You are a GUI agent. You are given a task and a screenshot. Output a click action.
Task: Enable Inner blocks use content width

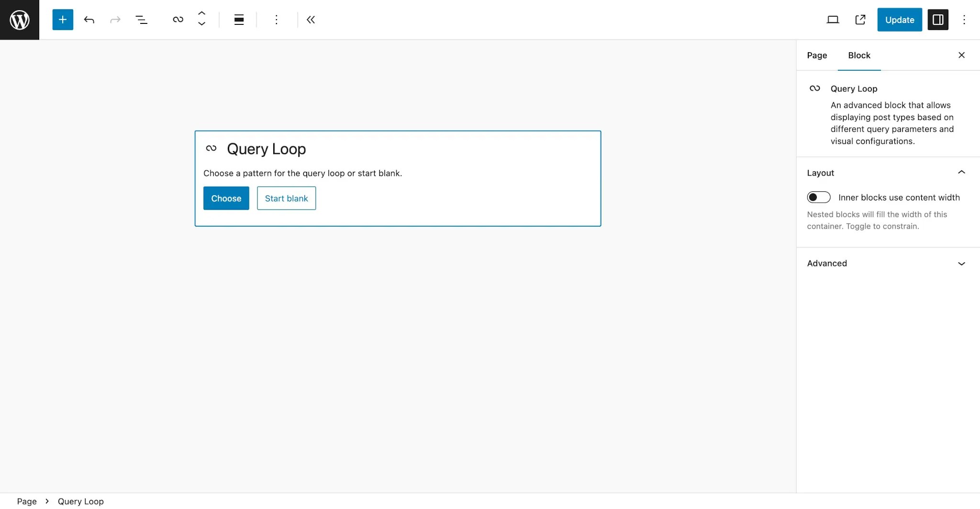coord(819,197)
